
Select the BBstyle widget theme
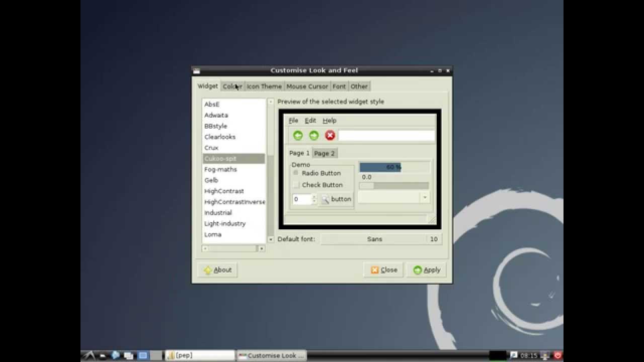tap(234, 126)
